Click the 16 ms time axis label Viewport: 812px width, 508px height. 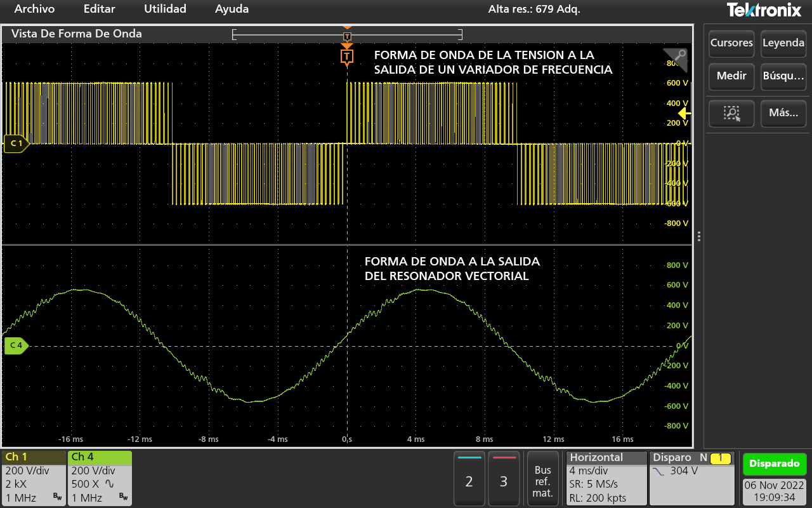[622, 439]
